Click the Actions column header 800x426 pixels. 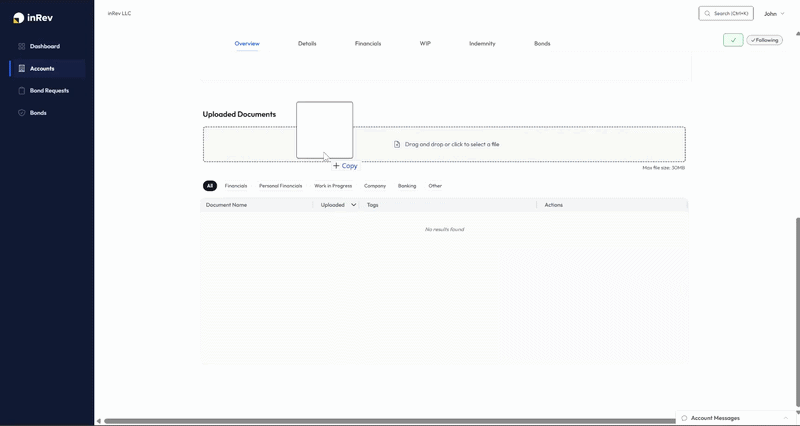pyautogui.click(x=554, y=205)
